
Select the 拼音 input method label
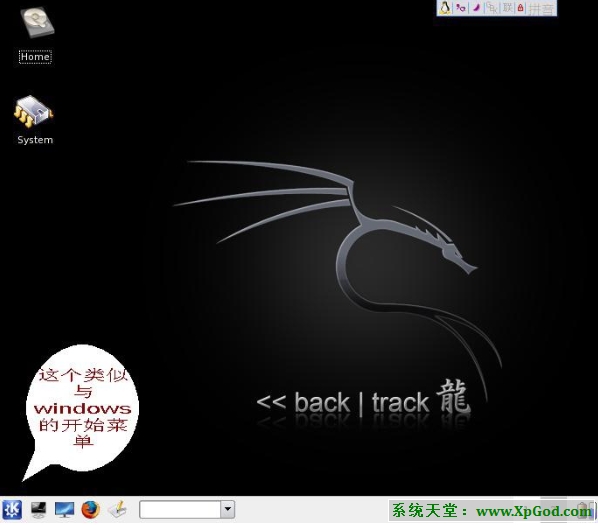click(541, 9)
